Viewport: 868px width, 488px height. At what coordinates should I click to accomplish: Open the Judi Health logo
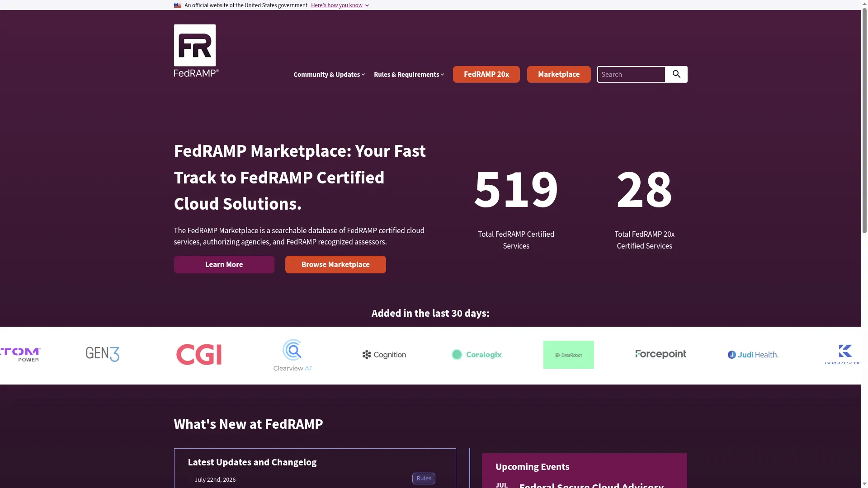tap(753, 355)
